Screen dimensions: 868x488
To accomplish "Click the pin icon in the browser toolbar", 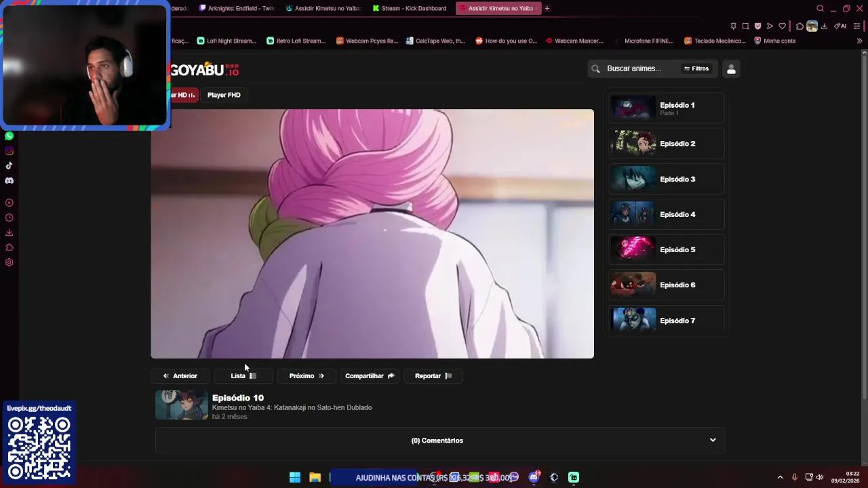I will (x=733, y=26).
